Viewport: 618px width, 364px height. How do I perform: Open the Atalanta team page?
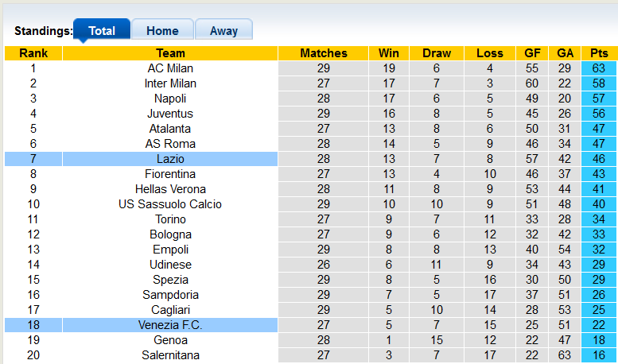[x=170, y=129]
